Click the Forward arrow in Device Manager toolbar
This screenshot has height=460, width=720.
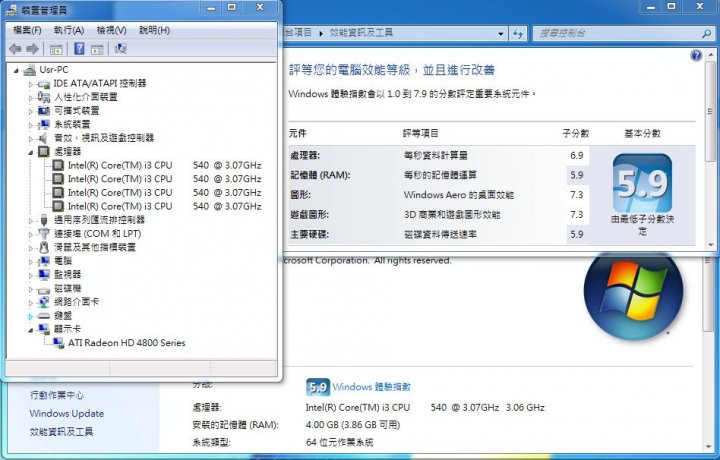click(32, 49)
